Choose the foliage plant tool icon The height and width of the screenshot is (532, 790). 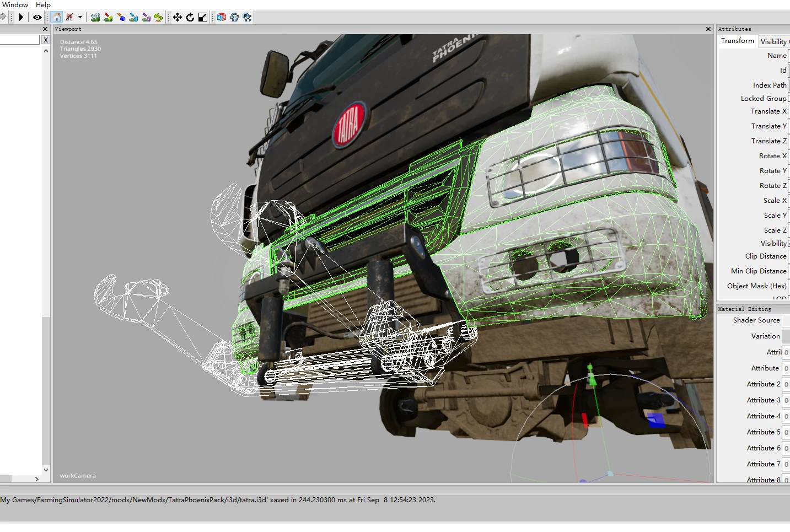(159, 18)
